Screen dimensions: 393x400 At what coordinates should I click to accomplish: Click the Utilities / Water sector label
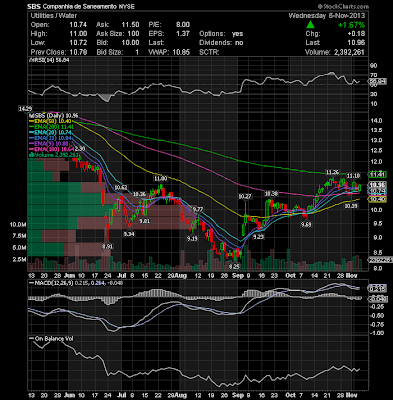[x=54, y=16]
